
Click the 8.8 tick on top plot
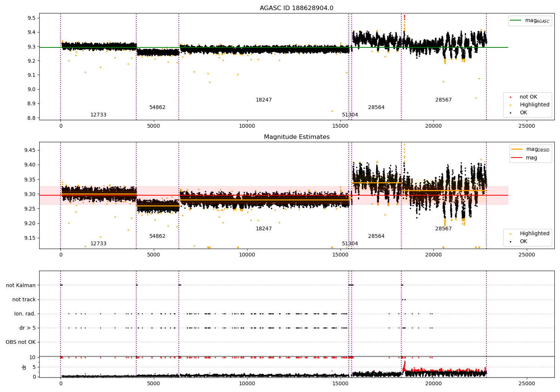[31, 118]
